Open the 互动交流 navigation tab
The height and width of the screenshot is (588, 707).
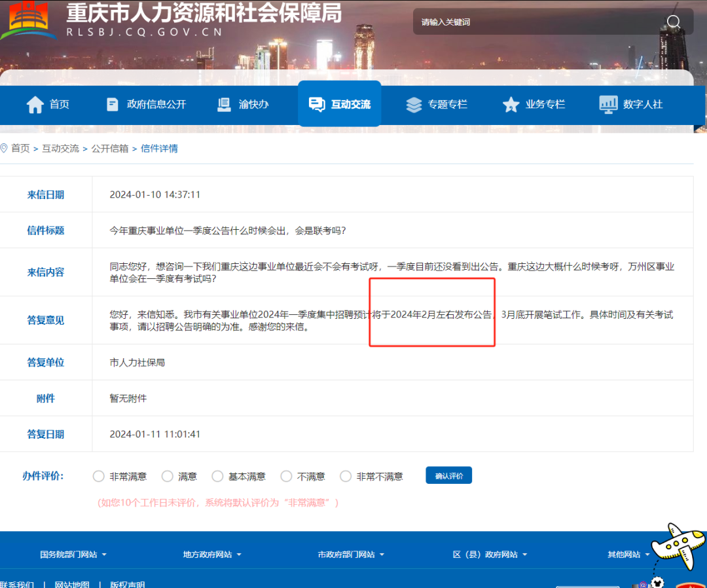coord(340,105)
